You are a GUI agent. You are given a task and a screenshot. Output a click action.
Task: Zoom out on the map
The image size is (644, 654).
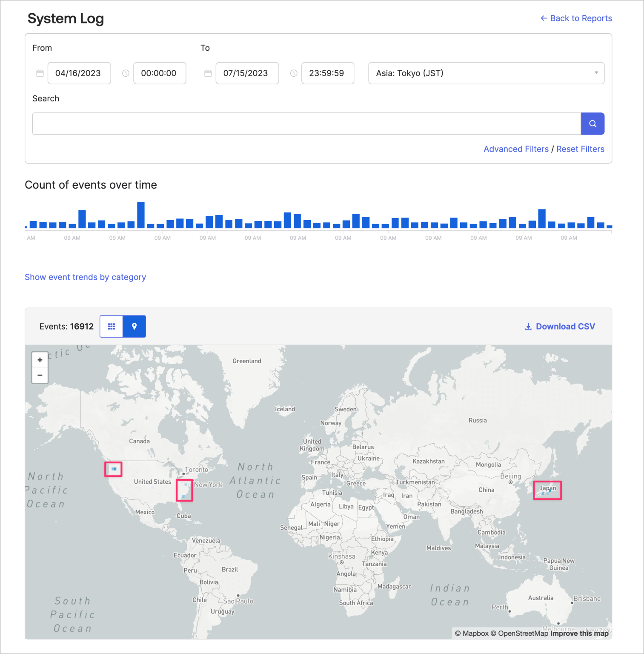(40, 375)
